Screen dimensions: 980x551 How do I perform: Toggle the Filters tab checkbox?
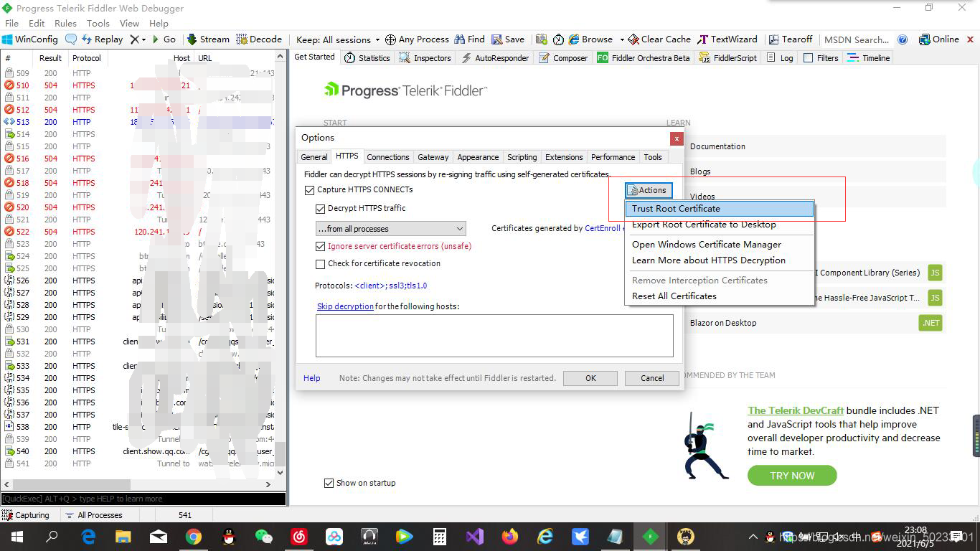tap(808, 58)
